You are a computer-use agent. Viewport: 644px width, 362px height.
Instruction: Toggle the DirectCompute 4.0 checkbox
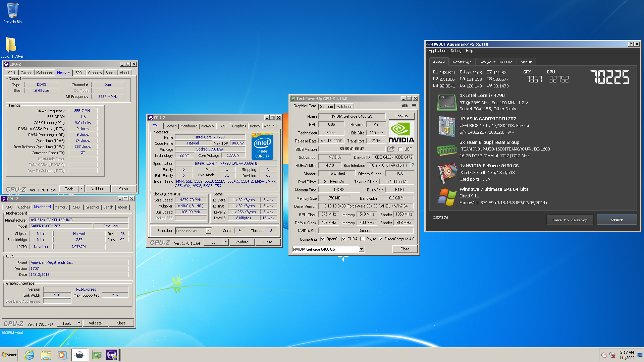[x=381, y=239]
